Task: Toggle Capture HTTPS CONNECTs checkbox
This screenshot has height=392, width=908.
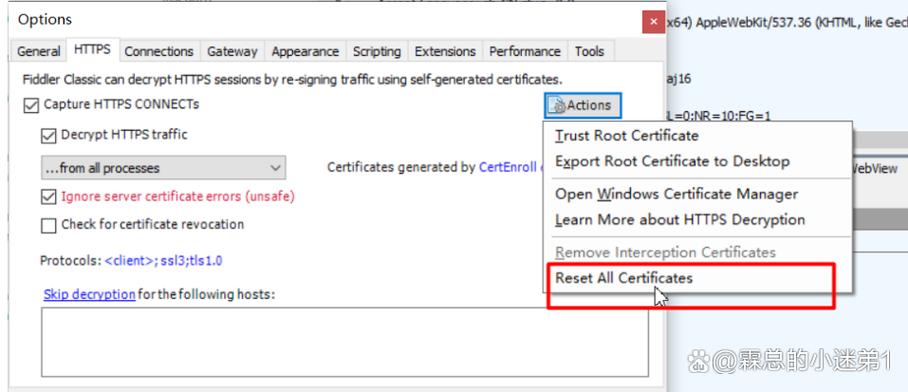Action: [31, 106]
